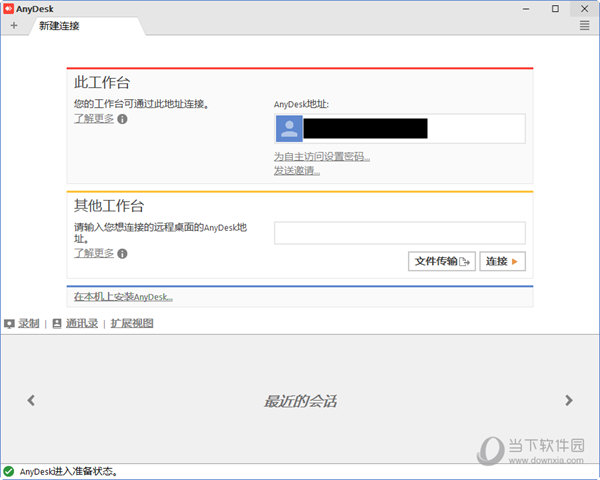
Task: Open the 通讯录 address book link
Action: 82,323
